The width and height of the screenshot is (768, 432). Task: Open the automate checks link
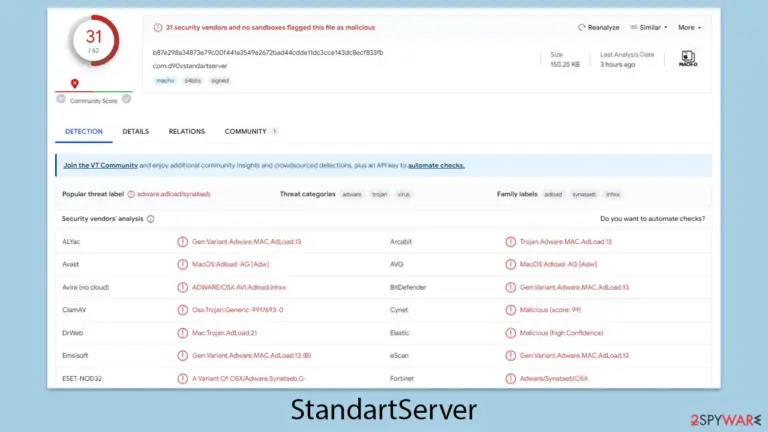pos(436,166)
